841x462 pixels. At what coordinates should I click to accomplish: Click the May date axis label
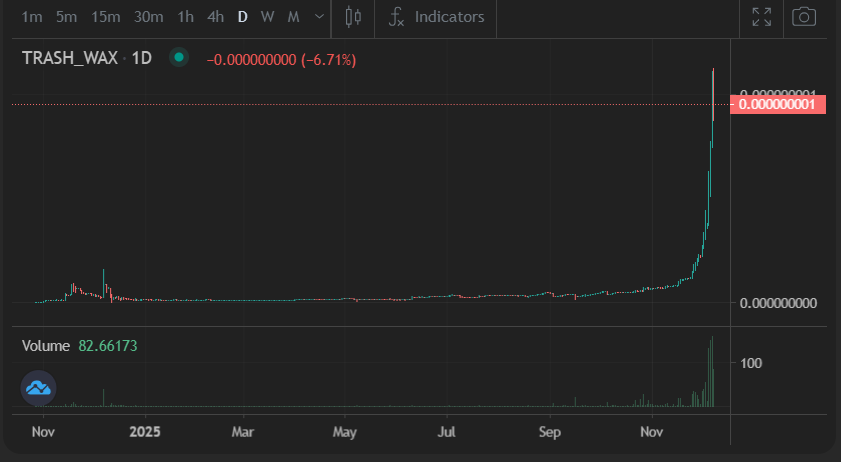point(344,432)
